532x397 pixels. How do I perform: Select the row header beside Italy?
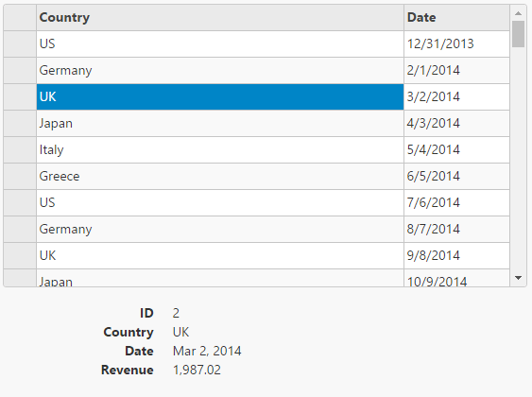tap(20, 150)
